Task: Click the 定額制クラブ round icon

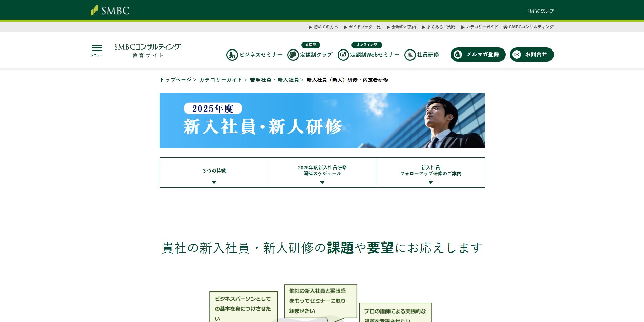Action: pyautogui.click(x=293, y=55)
